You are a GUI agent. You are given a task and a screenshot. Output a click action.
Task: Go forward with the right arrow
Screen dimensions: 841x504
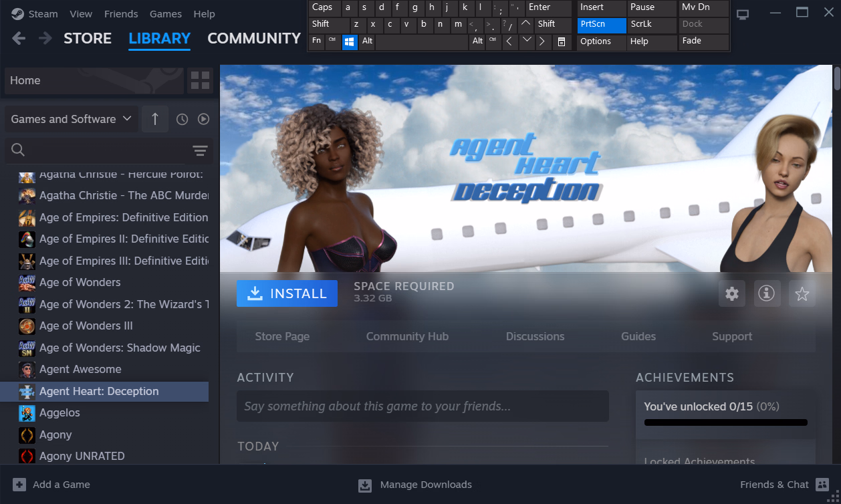pyautogui.click(x=45, y=38)
